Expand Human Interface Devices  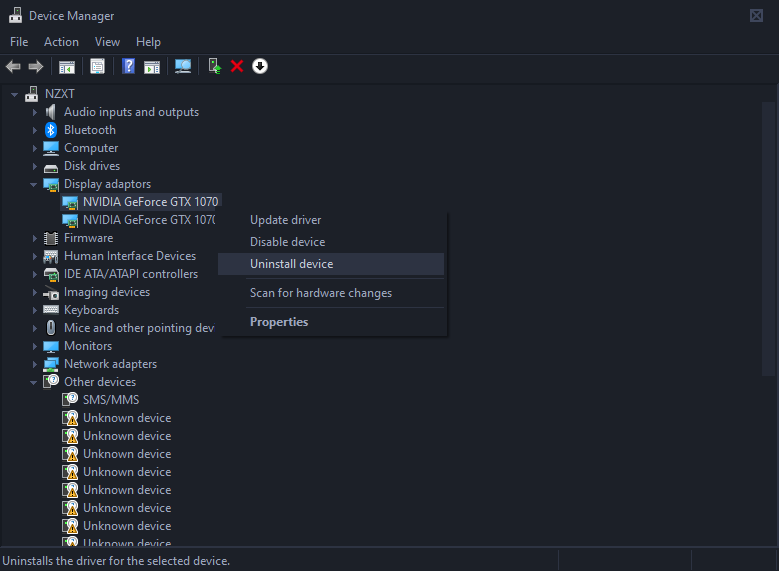pyautogui.click(x=34, y=256)
